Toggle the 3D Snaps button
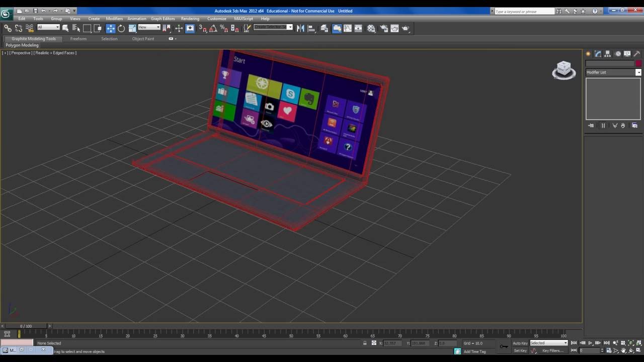 [x=203, y=29]
